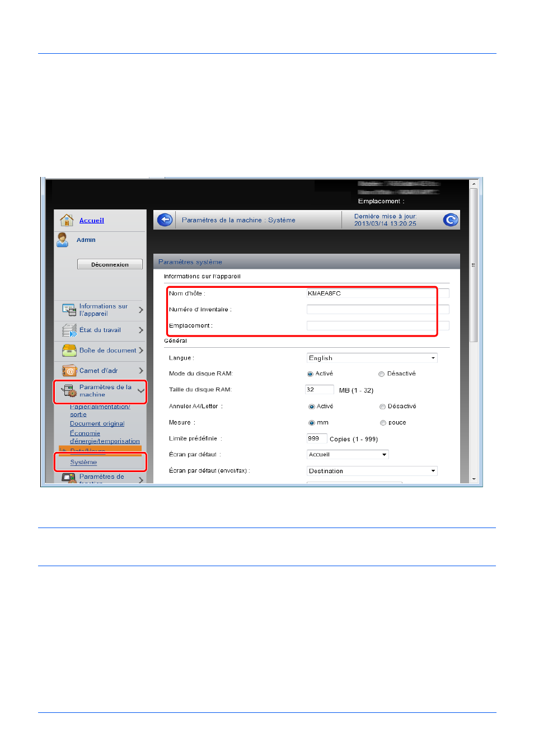534x756 pixels.
Task: Collapse the Paramètres de la machine chevron
Action: [141, 391]
